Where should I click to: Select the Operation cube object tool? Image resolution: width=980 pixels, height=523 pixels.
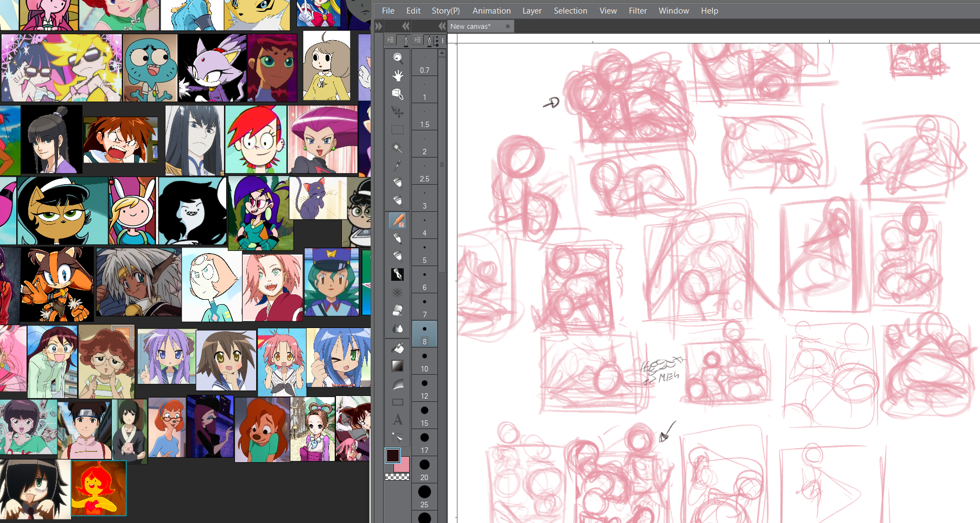398,94
